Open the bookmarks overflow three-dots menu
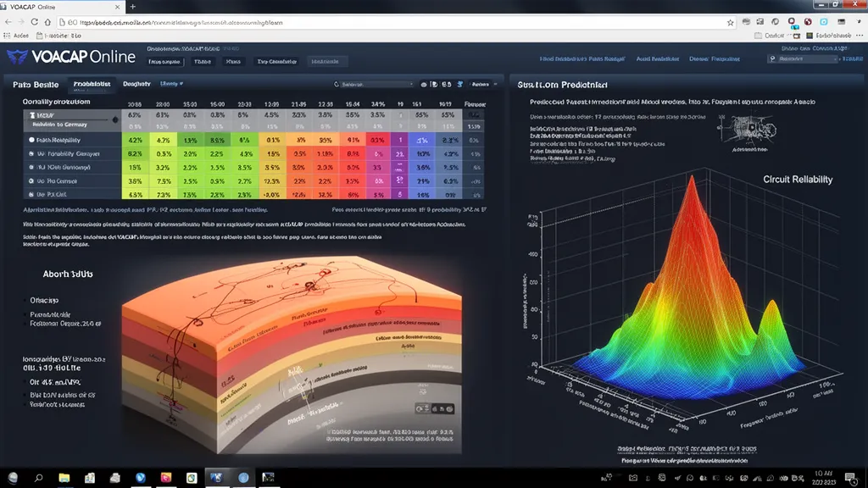Screen dimensions: 868x488 point(860,36)
